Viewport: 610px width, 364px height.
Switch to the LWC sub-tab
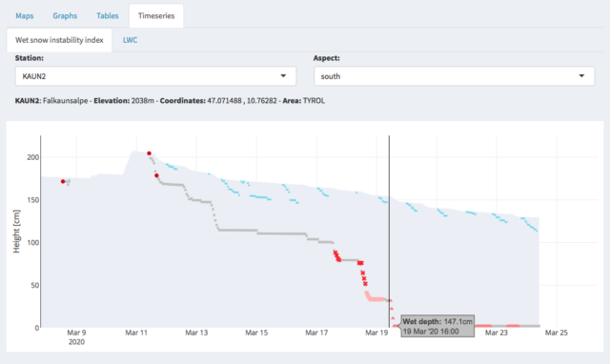pyautogui.click(x=130, y=40)
